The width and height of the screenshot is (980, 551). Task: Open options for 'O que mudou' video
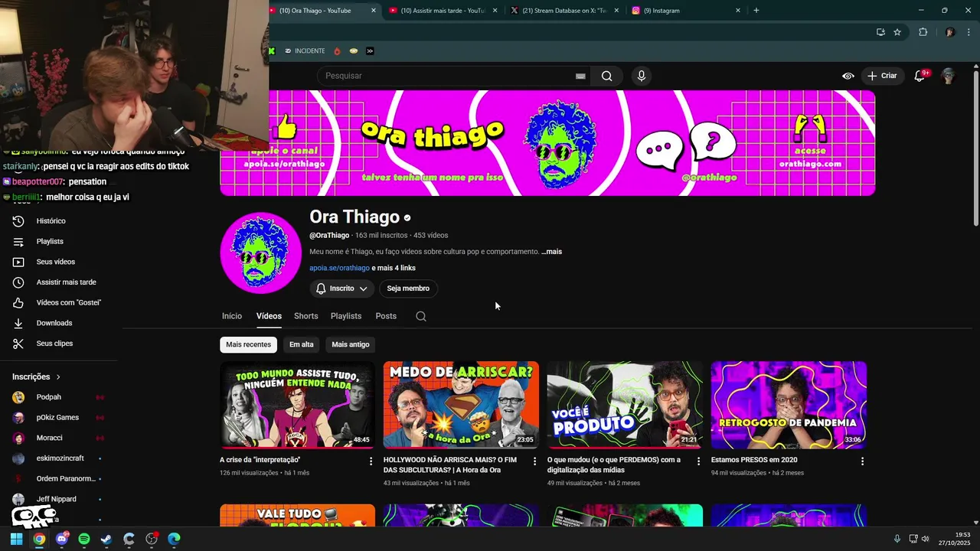click(x=698, y=461)
